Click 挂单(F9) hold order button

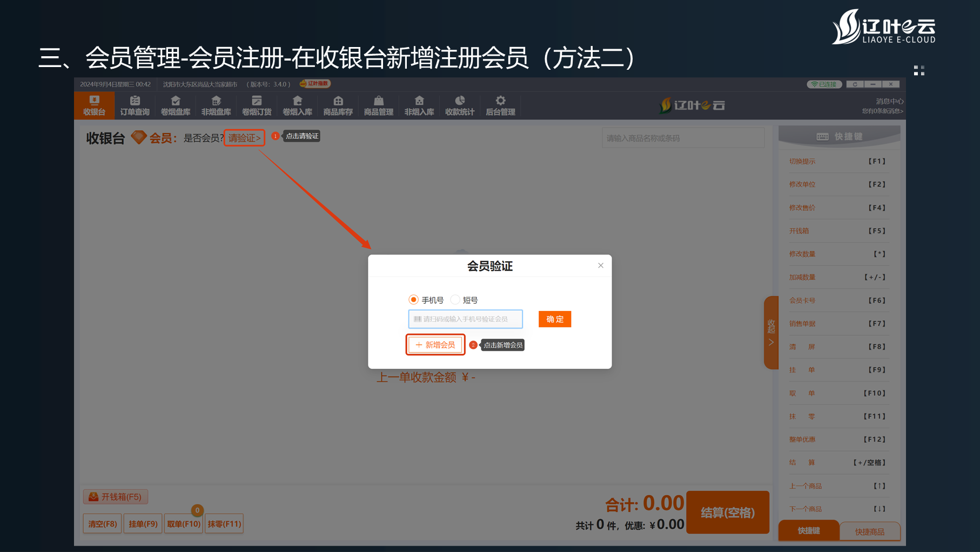pos(143,524)
